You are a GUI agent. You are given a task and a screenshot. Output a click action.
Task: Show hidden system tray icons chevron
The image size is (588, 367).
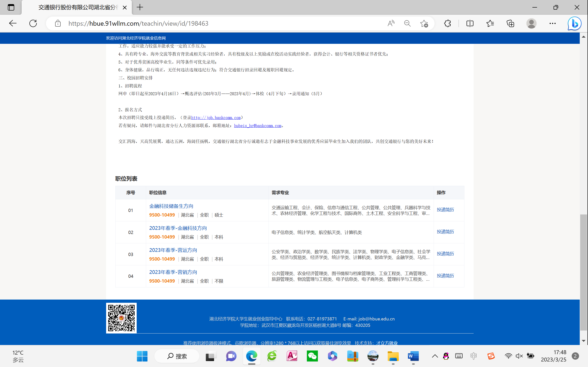point(435,356)
